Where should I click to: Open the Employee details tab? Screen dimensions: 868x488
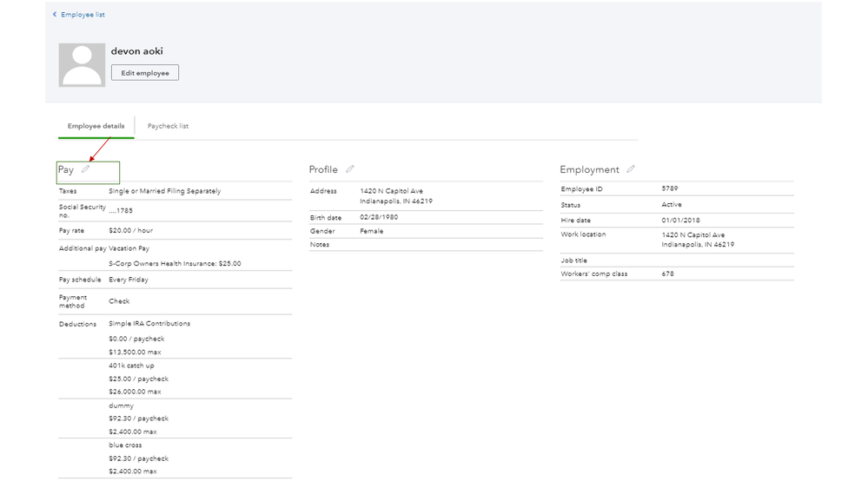coord(96,126)
